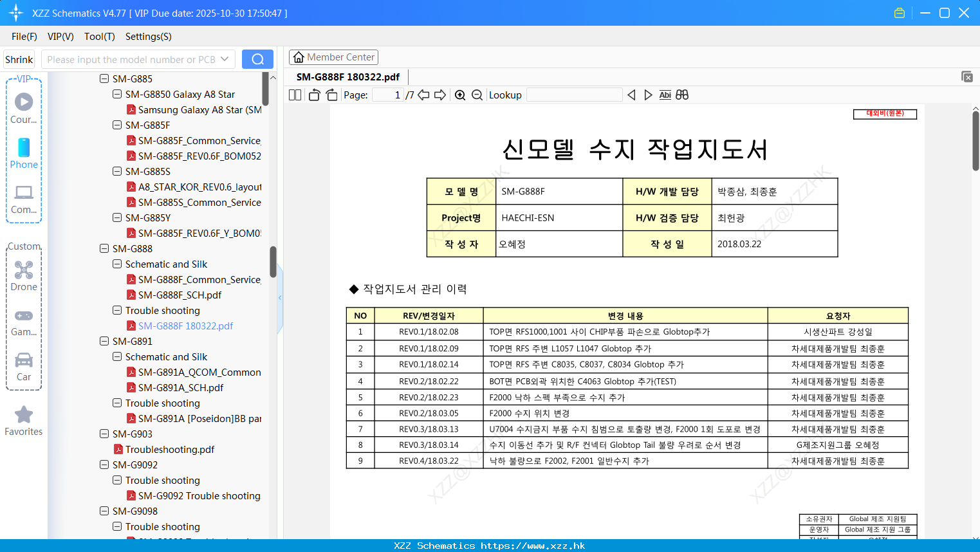Click the yellow VIP bag icon
The image size is (980, 552).
point(900,13)
